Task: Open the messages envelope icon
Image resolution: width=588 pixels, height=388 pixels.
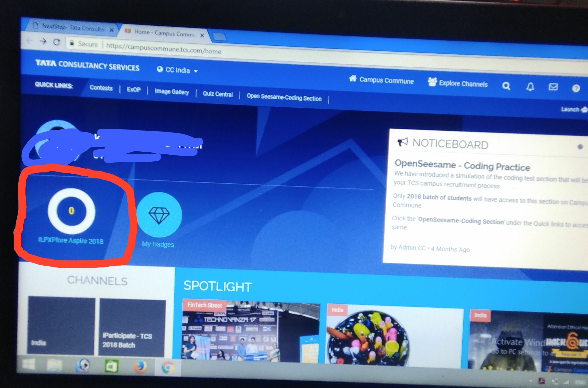Action: pos(553,87)
